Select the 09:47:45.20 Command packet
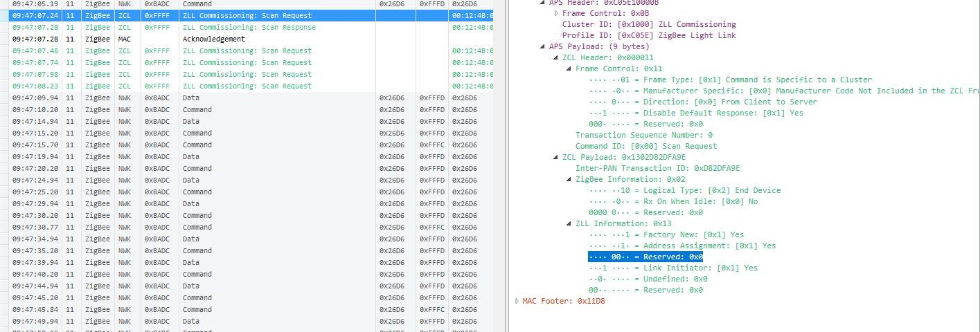The height and width of the screenshot is (332, 980). [247, 297]
